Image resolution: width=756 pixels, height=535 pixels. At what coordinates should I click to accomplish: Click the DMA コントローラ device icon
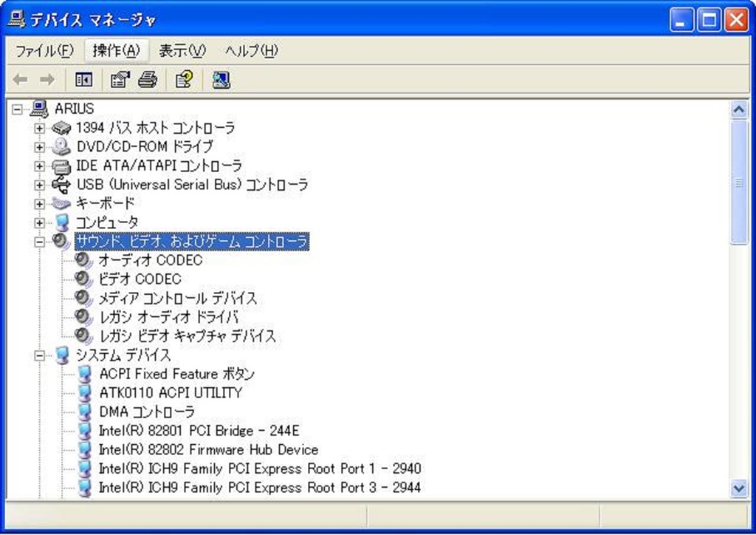(x=85, y=412)
